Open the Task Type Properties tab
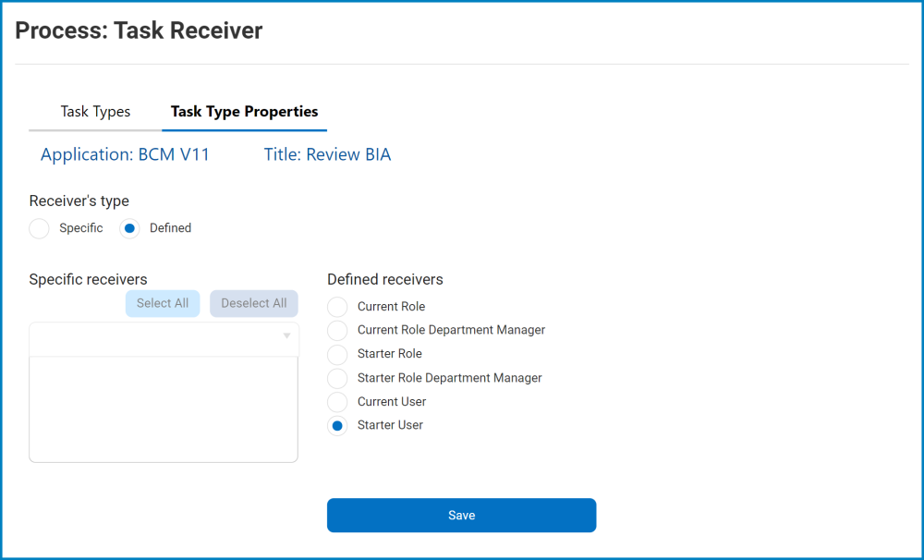The image size is (924, 560). [244, 112]
